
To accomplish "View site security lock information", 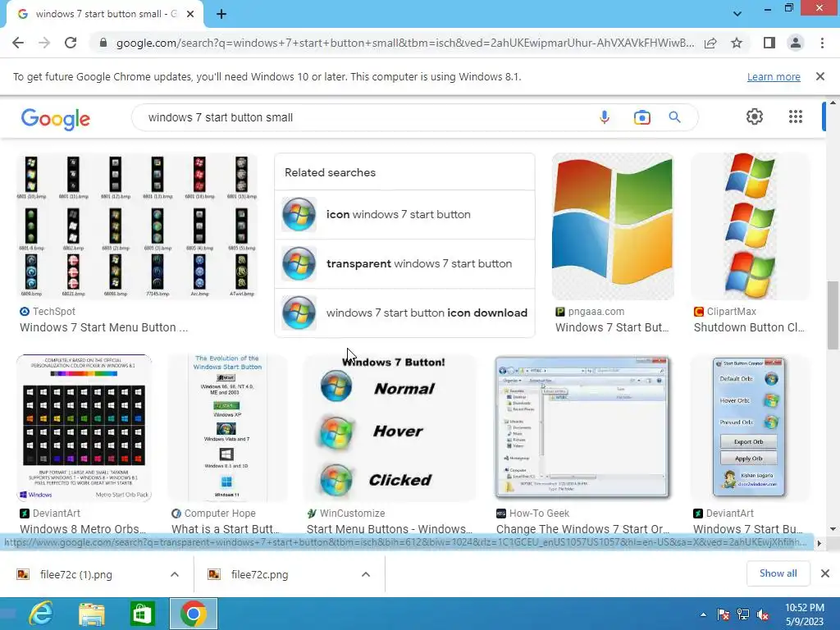I will [x=103, y=43].
